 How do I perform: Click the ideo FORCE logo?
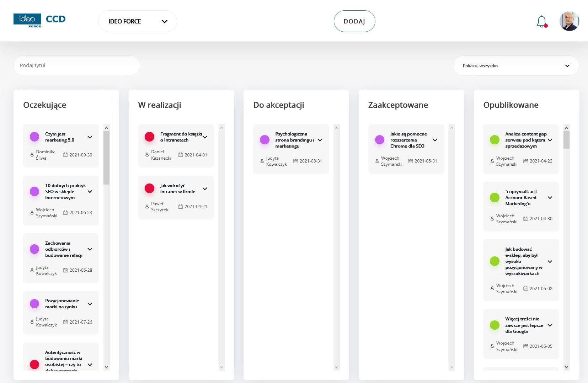point(27,20)
